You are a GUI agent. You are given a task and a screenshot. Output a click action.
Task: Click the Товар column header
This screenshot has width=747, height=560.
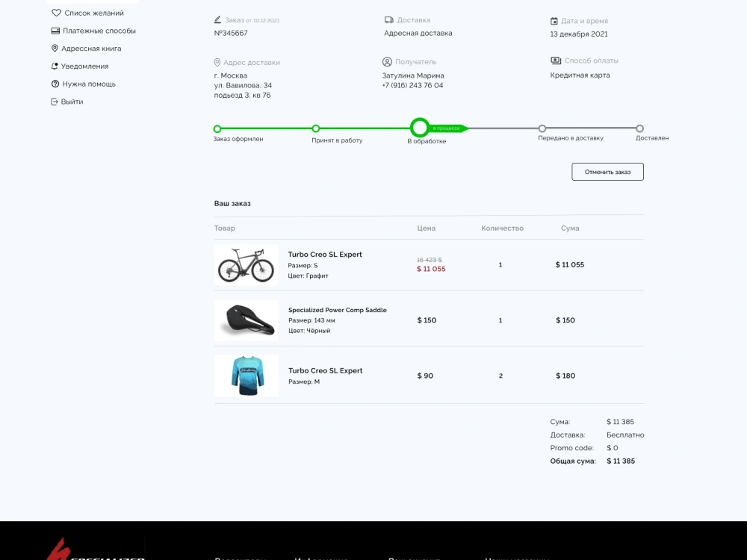click(x=224, y=228)
